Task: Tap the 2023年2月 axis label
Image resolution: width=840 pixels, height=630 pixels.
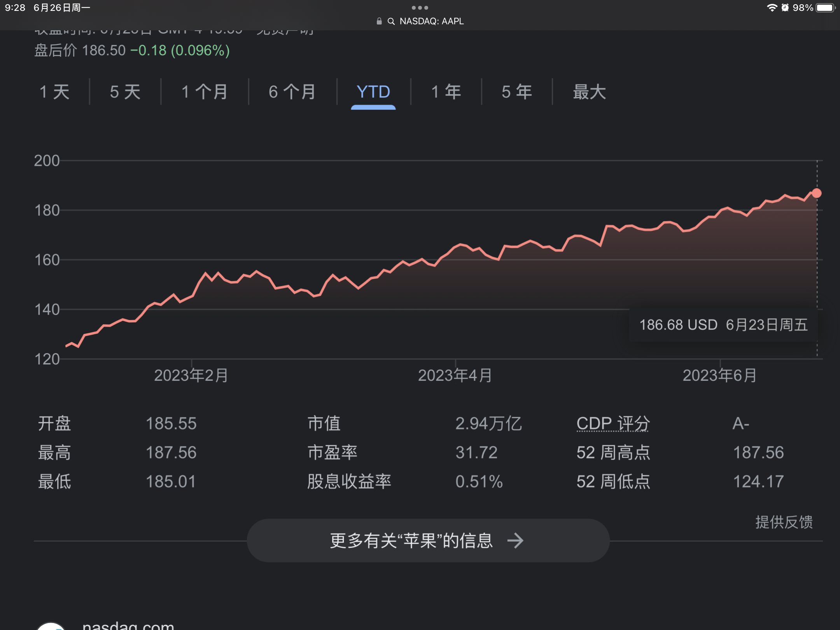Action: click(x=191, y=375)
